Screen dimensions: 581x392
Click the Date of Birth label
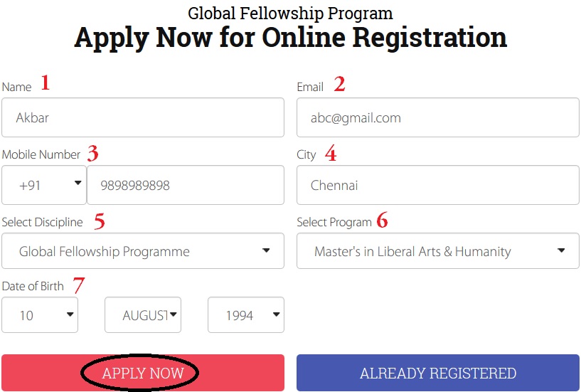[33, 286]
